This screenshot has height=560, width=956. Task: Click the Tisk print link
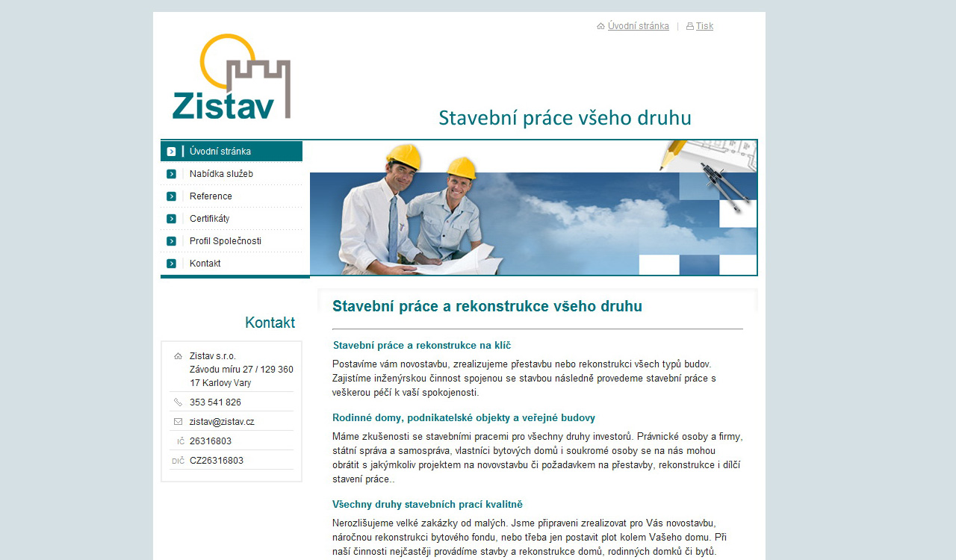(704, 26)
